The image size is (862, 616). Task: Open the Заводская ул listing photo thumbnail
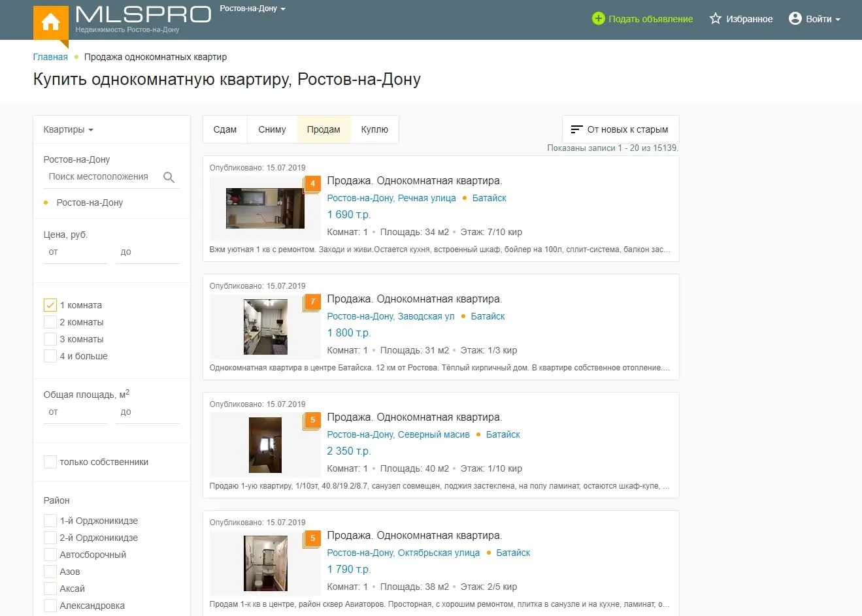pos(265,327)
